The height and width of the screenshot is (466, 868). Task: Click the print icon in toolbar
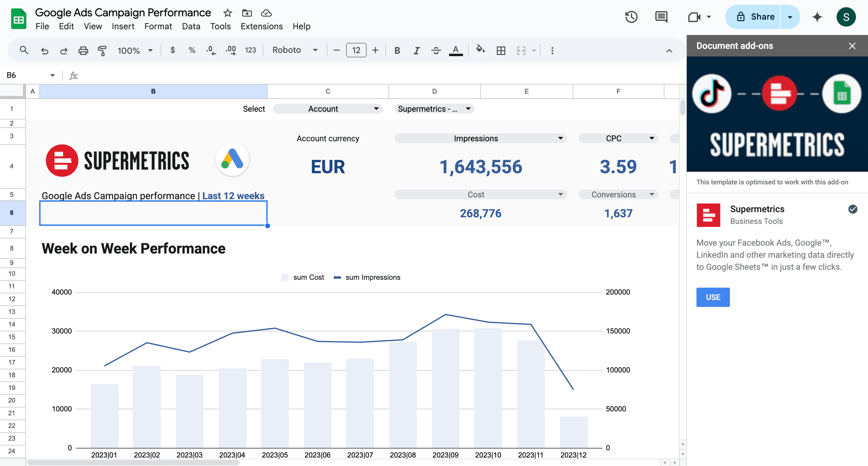point(83,50)
